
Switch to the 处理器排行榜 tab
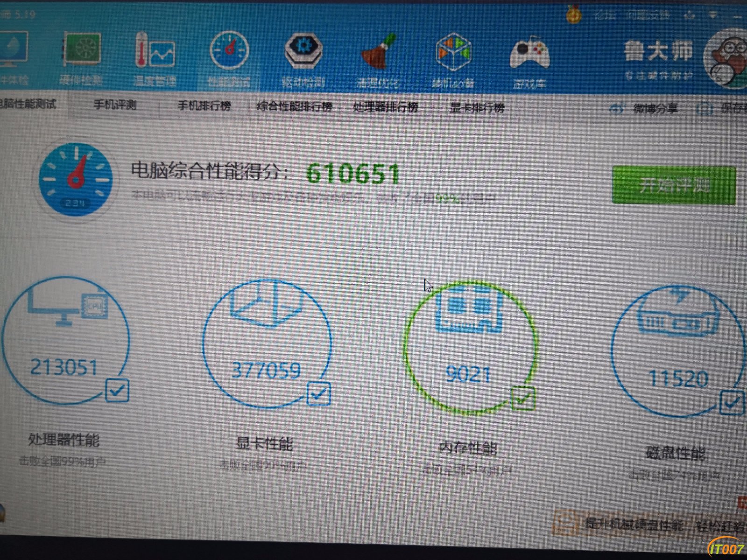point(385,107)
